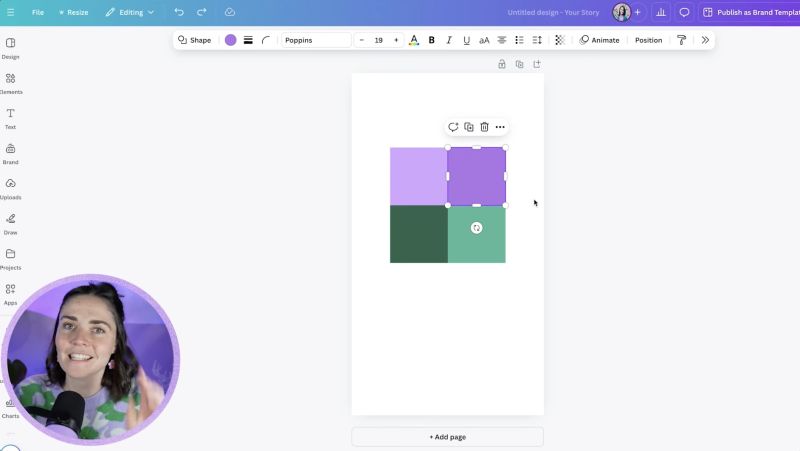Screen dimensions: 800x451
Task: Open the transparency control
Action: pos(560,40)
